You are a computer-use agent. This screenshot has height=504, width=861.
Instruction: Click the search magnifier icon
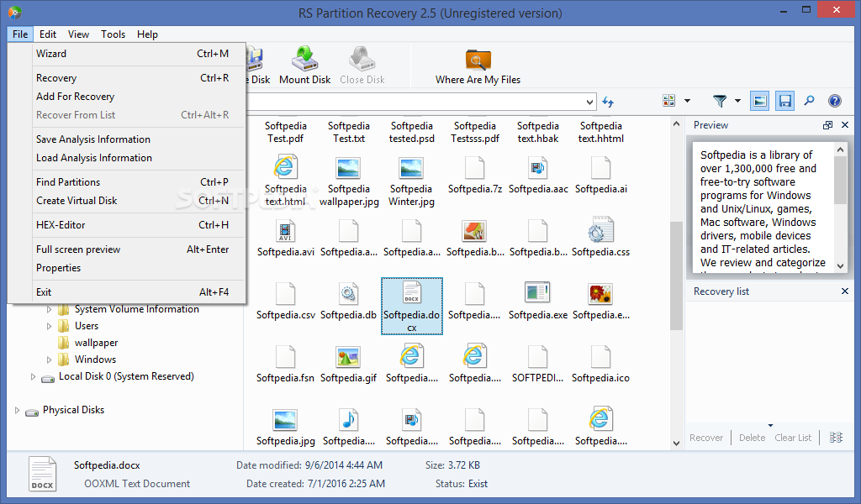(x=810, y=100)
